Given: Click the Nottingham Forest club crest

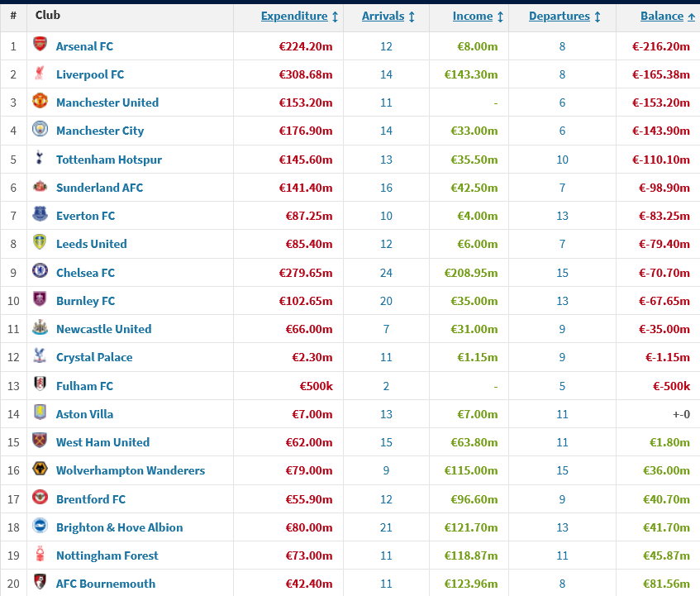Looking at the screenshot, I should pyautogui.click(x=40, y=554).
